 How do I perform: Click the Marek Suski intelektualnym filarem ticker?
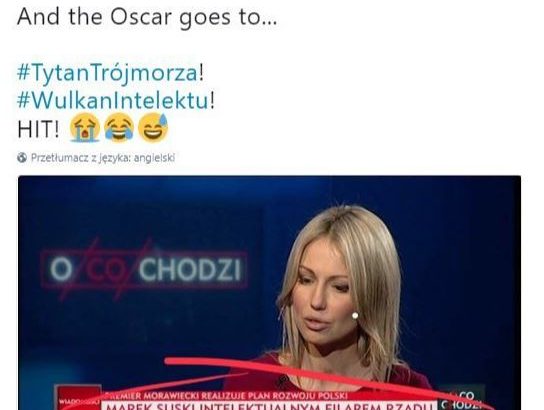[266, 406]
